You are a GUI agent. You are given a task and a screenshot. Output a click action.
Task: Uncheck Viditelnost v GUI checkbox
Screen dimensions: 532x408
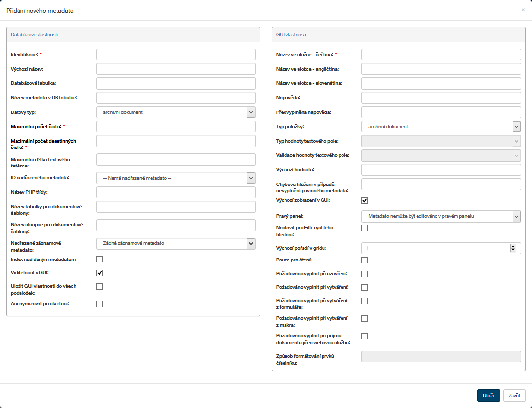(x=100, y=273)
